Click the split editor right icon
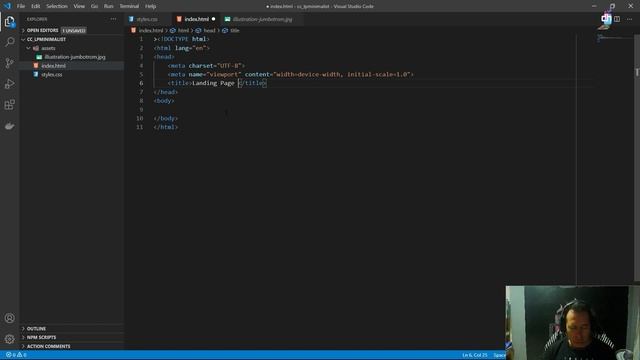 [617, 19]
